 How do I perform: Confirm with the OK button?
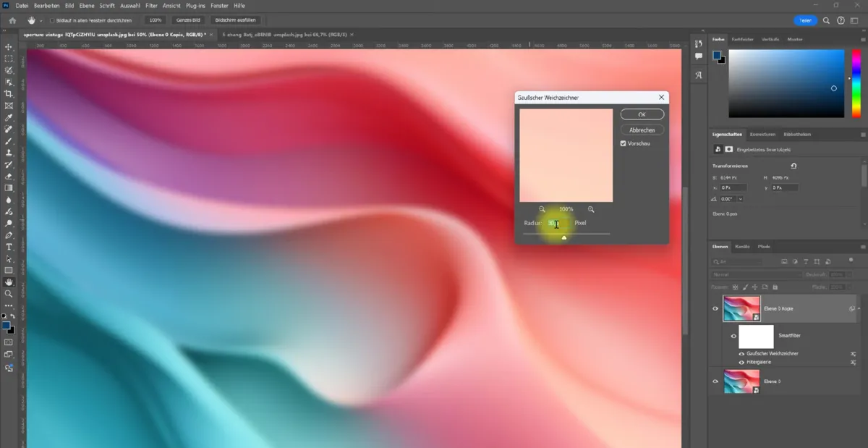[641, 114]
